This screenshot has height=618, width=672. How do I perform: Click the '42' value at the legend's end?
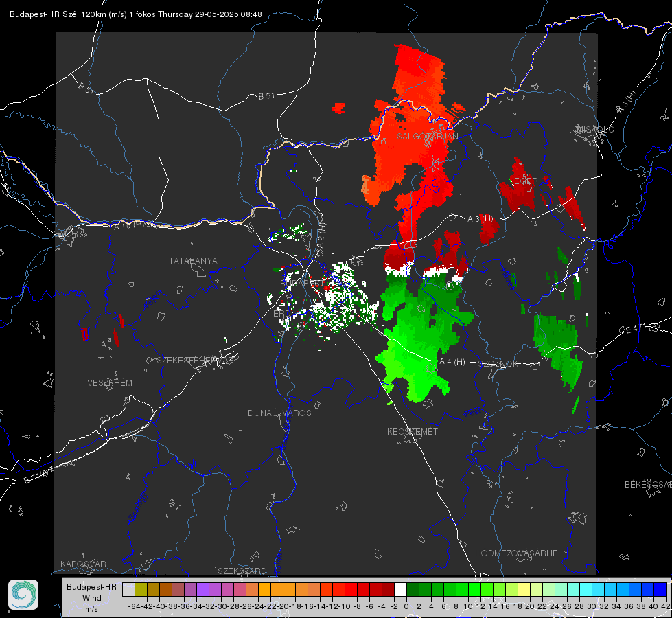[665, 606]
